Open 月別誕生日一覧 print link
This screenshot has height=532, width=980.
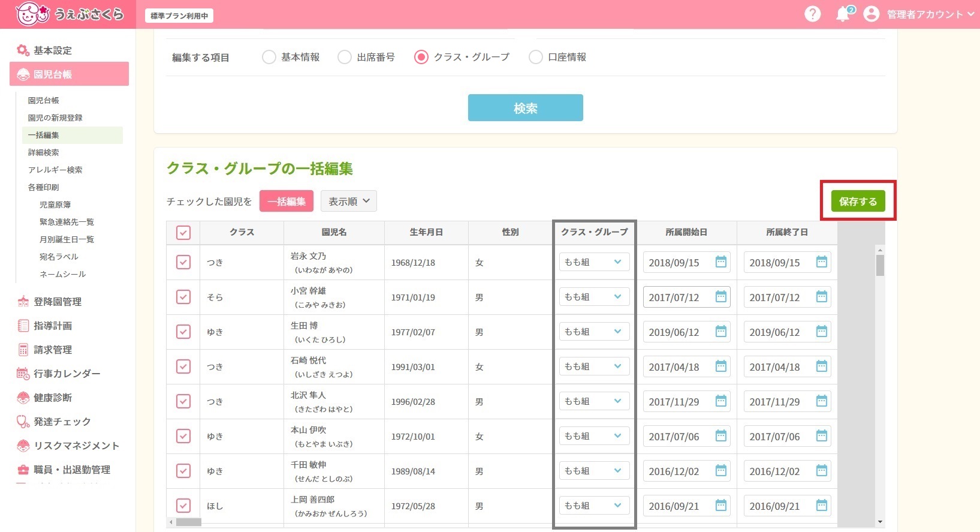click(67, 239)
